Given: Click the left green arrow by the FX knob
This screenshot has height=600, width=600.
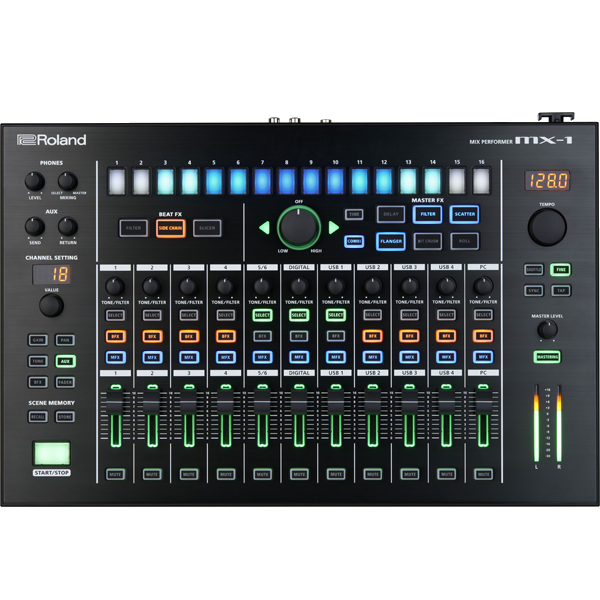Looking at the screenshot, I should [265, 228].
